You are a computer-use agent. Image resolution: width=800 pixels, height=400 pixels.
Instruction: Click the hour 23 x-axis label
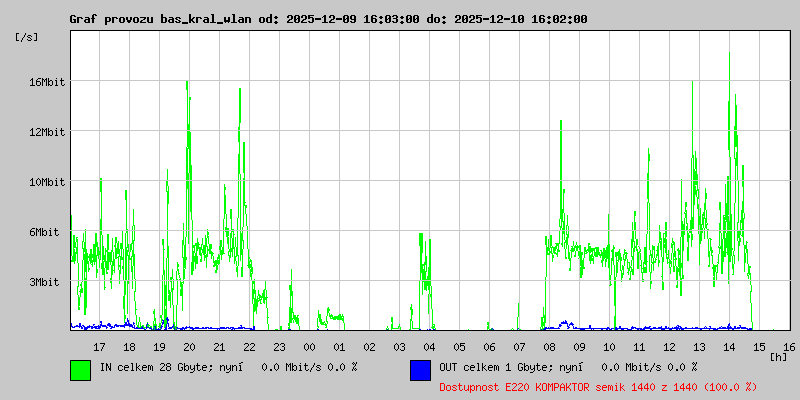[x=280, y=347]
